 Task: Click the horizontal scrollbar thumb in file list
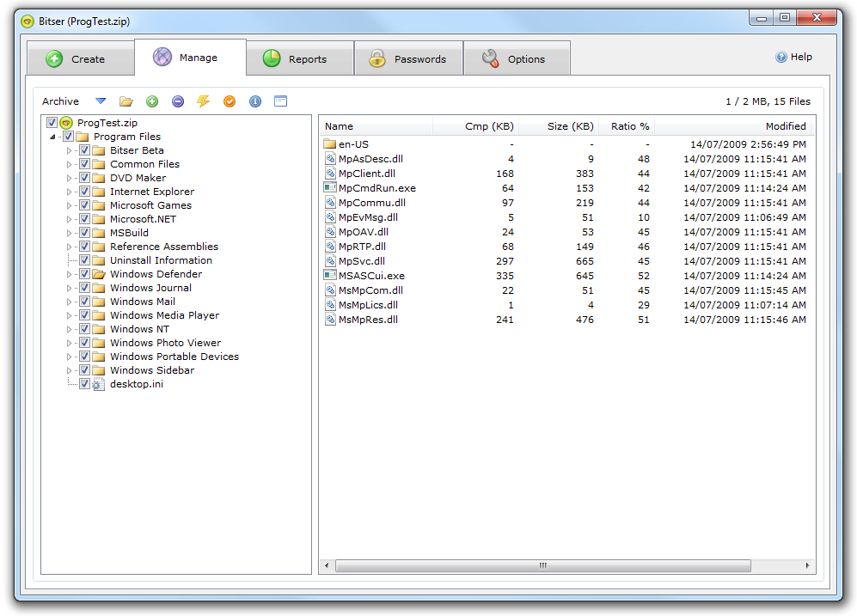coord(542,565)
